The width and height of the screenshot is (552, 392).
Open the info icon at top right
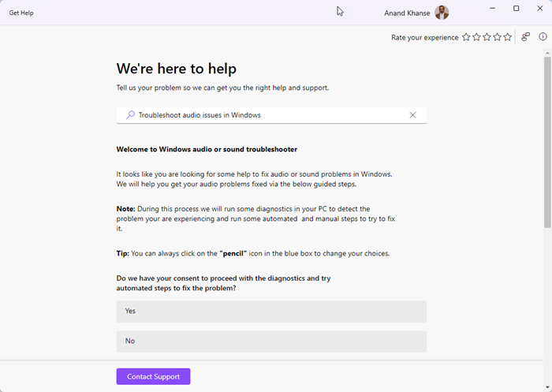tap(543, 37)
